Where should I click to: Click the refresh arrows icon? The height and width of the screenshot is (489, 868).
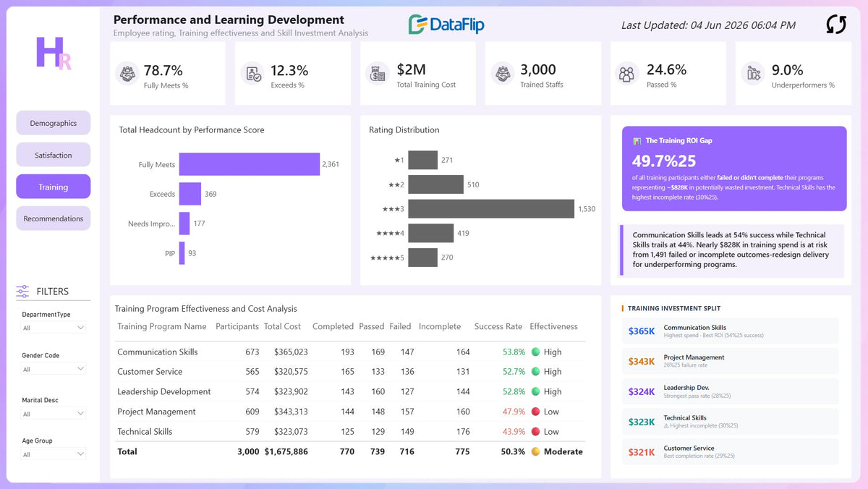pos(836,25)
